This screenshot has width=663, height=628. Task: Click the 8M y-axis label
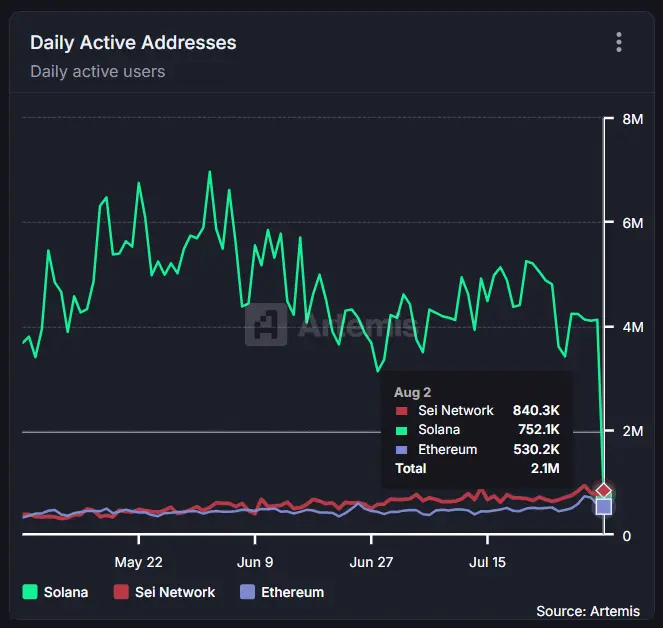(x=633, y=119)
